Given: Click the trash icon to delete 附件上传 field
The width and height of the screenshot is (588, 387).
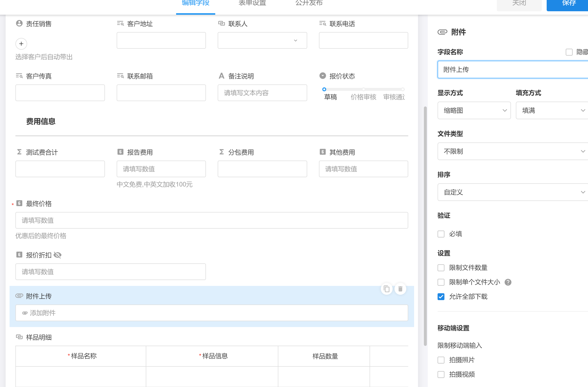Looking at the screenshot, I should coord(400,289).
